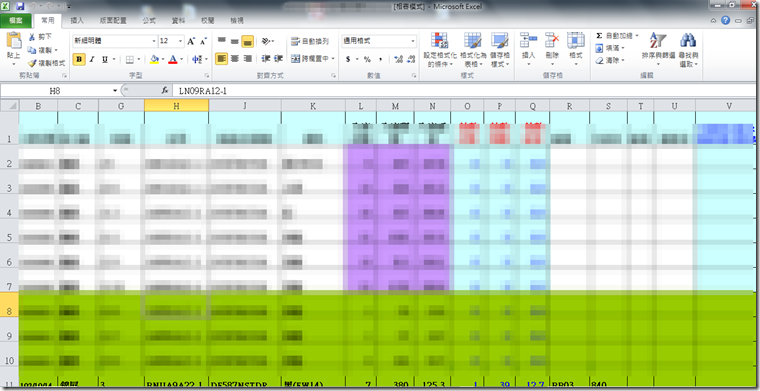This screenshot has width=760, height=391.
Task: Click the Decrease Decimal button
Action: [x=412, y=59]
